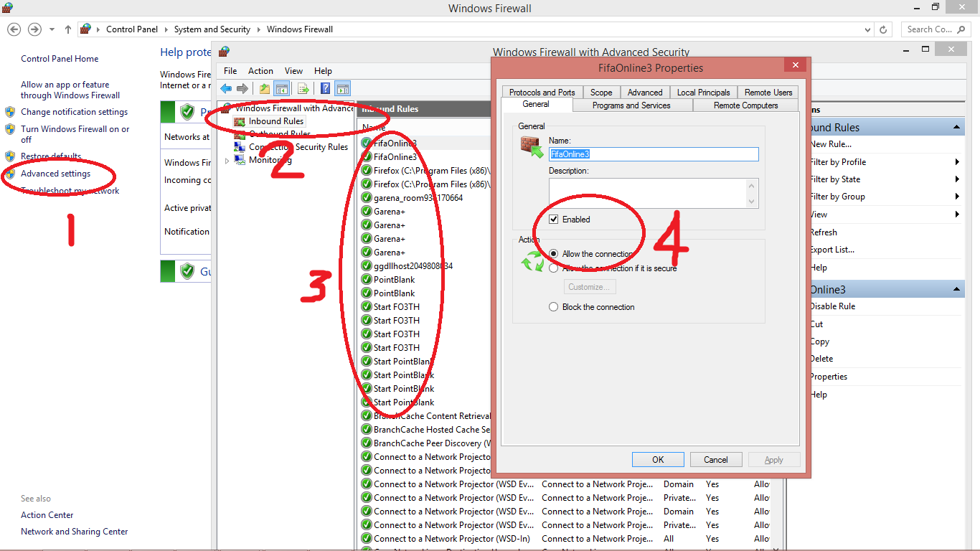The width and height of the screenshot is (980, 551).
Task: Select Connection Security Rules tree node
Action: point(298,147)
